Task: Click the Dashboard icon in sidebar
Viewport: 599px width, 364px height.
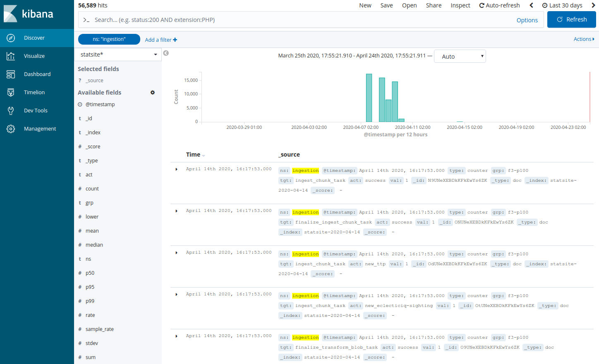Action: 11,74
